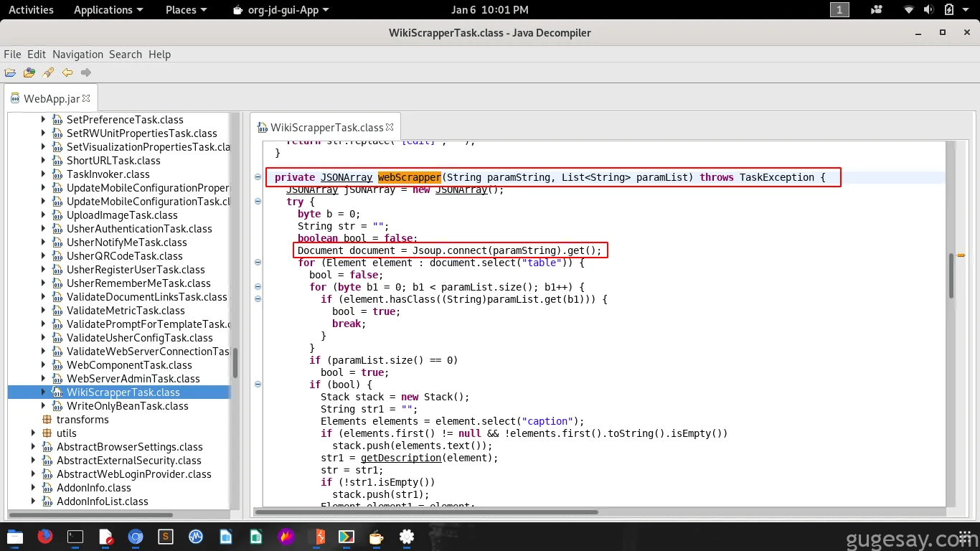This screenshot has width=980, height=551.
Task: Close the WebApp.jar tab
Action: point(86,98)
